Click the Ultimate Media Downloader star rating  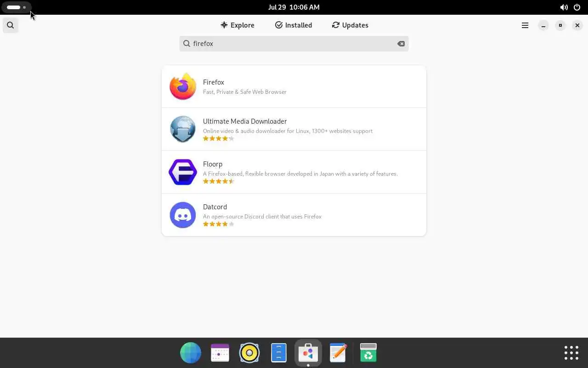tap(219, 138)
